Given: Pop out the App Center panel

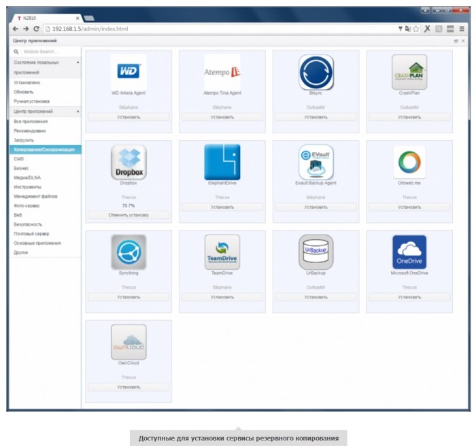Looking at the screenshot, I should 456,41.
